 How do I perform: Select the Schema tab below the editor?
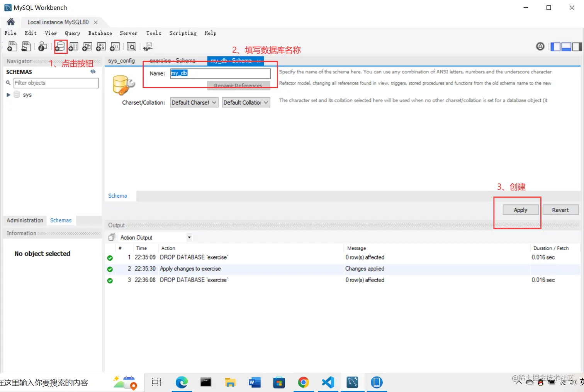117,196
